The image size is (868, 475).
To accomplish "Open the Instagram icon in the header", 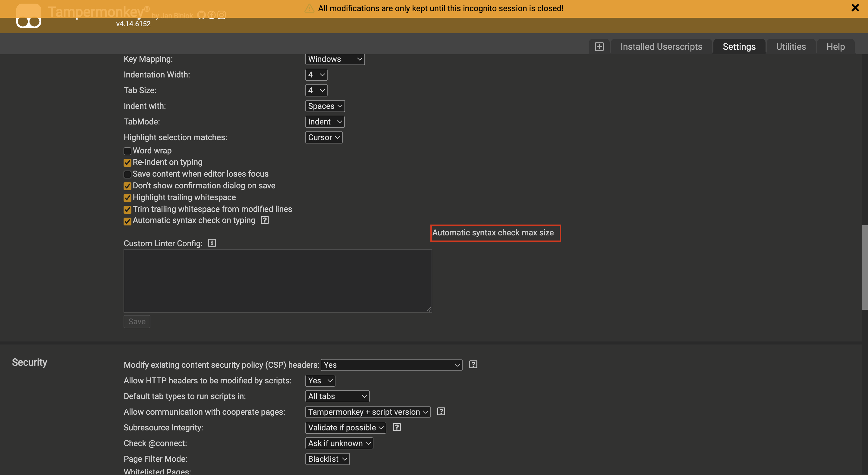I will point(222,15).
